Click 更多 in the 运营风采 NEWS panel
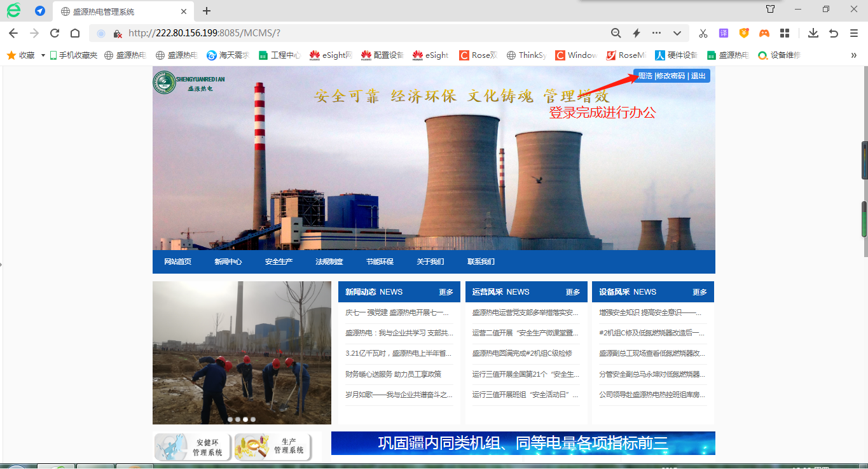Image resolution: width=868 pixels, height=469 pixels. tap(573, 292)
